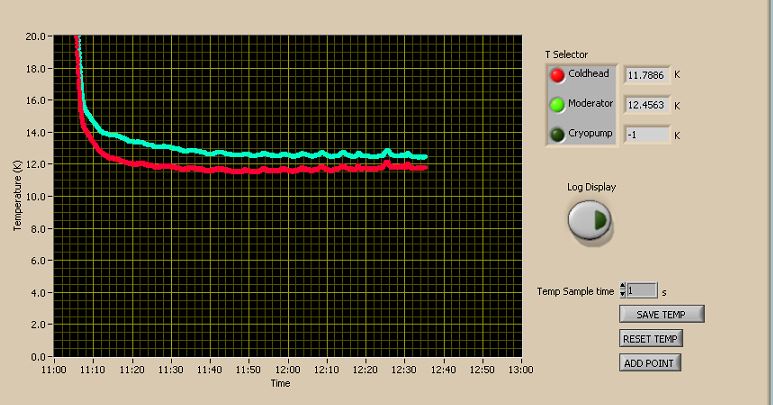The height and width of the screenshot is (405, 773).
Task: Click the Temp Sample time input field
Action: point(642,291)
